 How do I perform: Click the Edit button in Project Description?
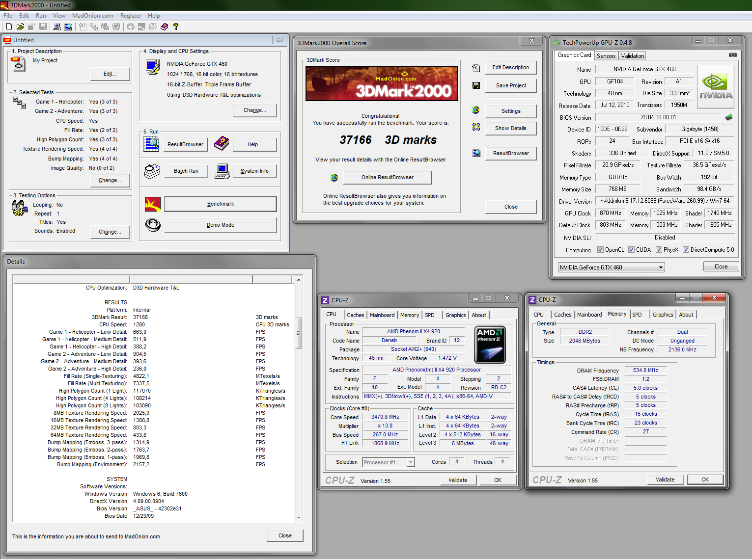110,74
